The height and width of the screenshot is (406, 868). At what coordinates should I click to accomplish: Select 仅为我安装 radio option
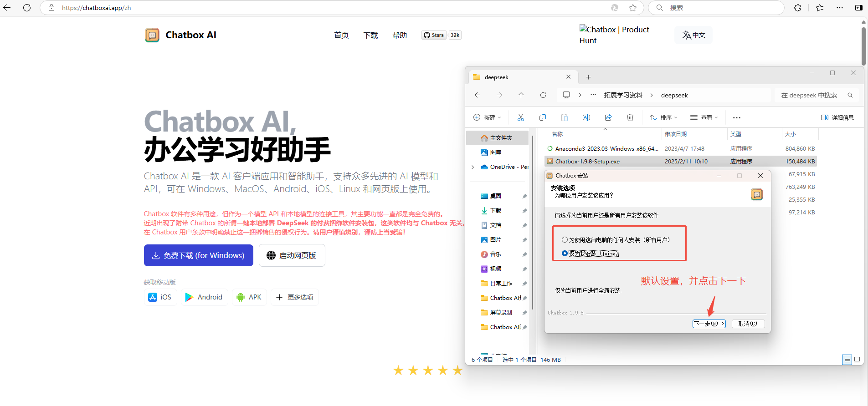point(565,254)
